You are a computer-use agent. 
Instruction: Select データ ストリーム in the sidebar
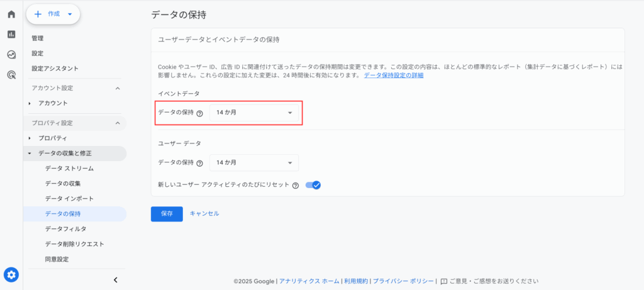(x=69, y=169)
